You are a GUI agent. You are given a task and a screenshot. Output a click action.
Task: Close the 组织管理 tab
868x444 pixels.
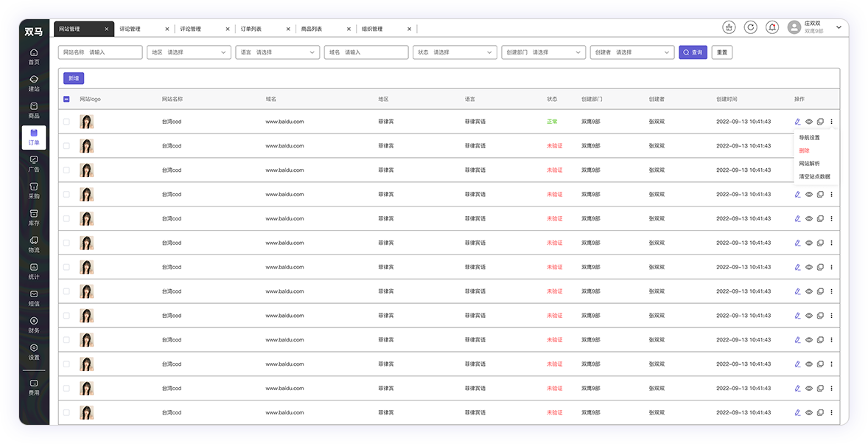409,29
